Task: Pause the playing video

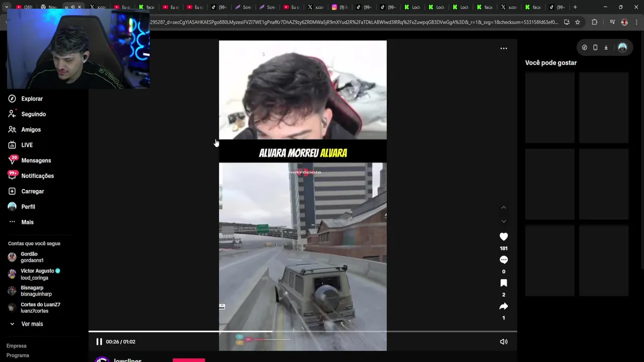Action: [99, 342]
